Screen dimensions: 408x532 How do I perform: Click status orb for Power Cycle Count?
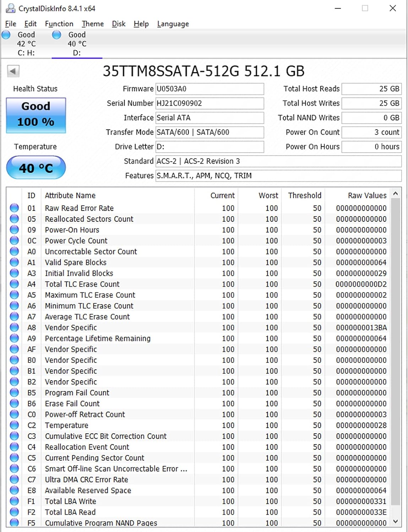click(14, 240)
